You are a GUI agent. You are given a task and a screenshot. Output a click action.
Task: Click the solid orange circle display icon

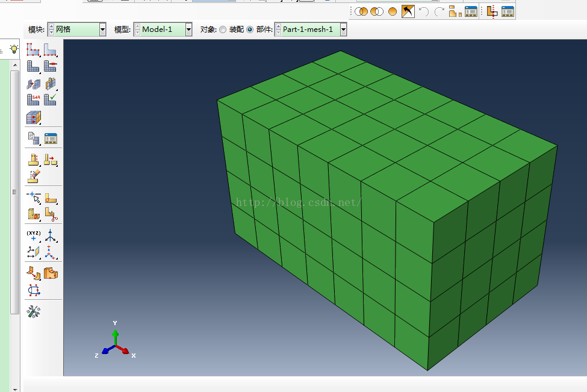tap(393, 11)
